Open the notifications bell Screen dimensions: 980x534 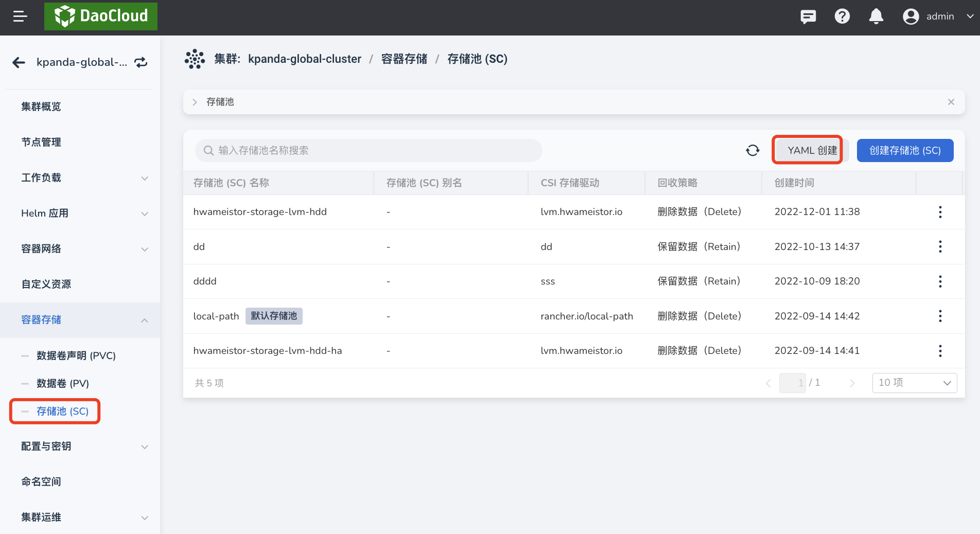point(876,16)
